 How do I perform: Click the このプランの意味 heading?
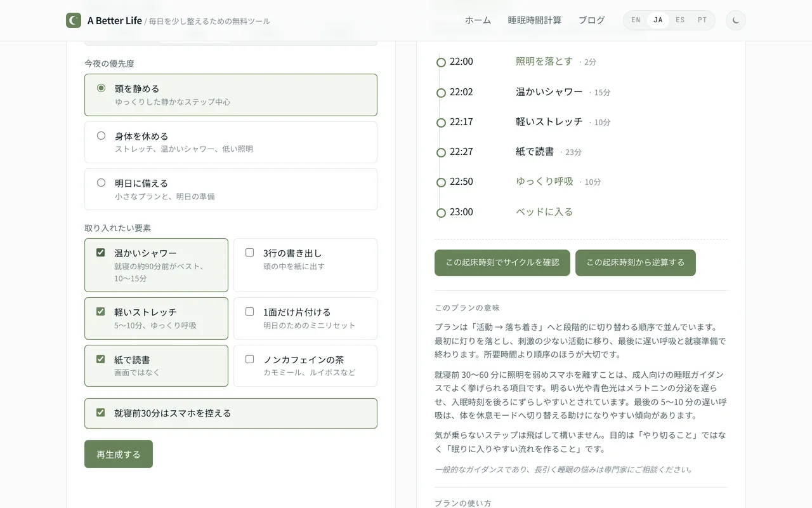tap(467, 308)
